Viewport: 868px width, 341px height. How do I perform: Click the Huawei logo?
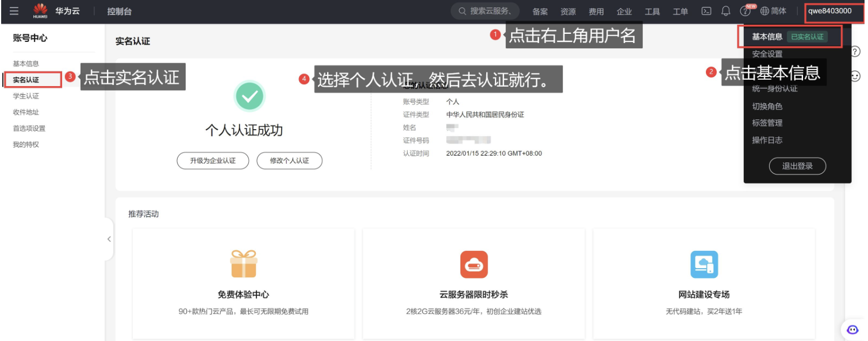tap(40, 11)
